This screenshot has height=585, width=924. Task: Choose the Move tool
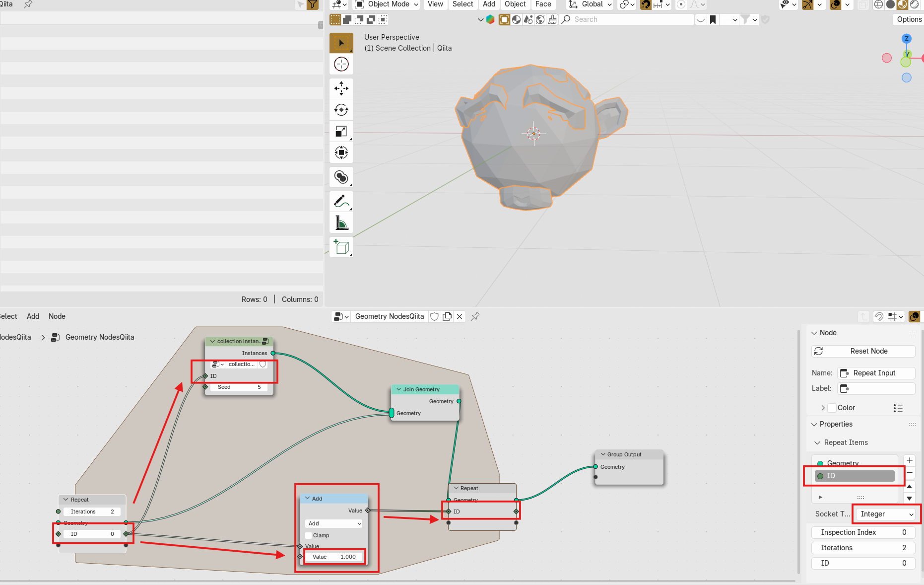[x=341, y=89]
